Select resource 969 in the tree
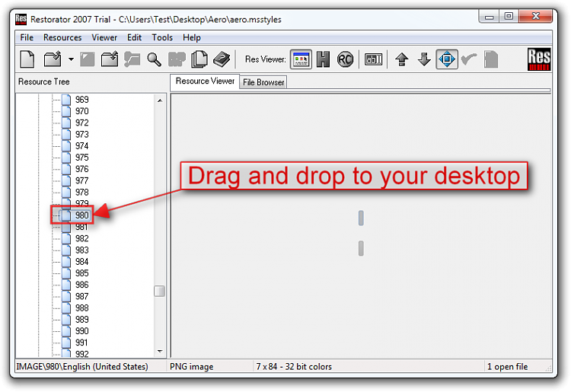Viewport: 571px width, 392px height. pyautogui.click(x=82, y=100)
